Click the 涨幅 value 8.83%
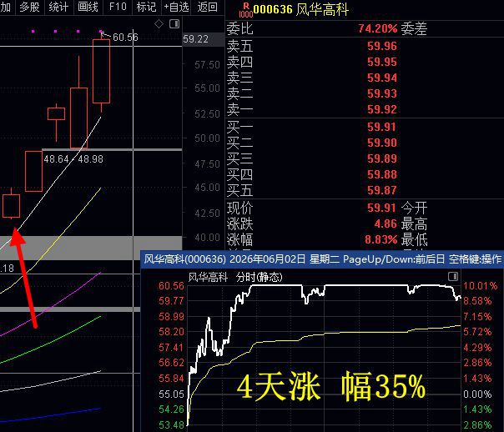 pyautogui.click(x=381, y=239)
